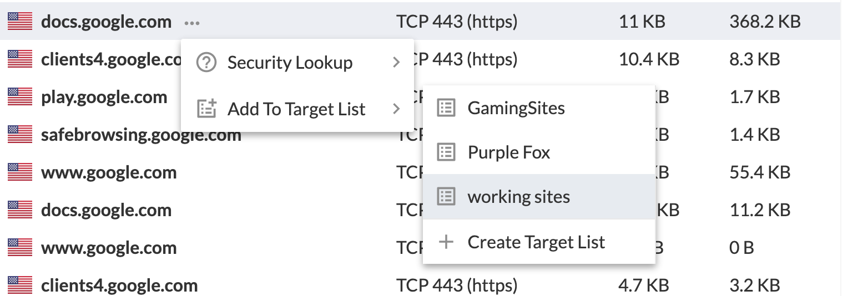
Task: Choose Add To Target List option
Action: pos(297,109)
